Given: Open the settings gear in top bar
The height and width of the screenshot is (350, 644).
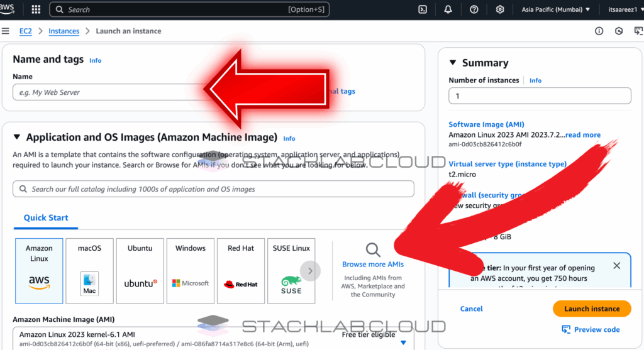Looking at the screenshot, I should (x=500, y=9).
